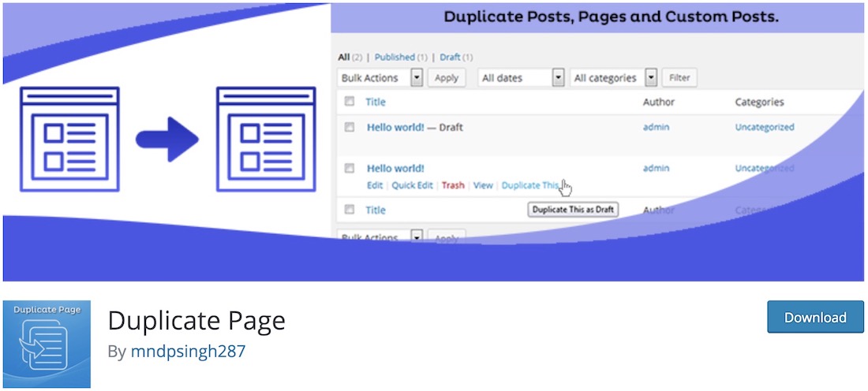Click the Duplicate Page plugin title

196,320
